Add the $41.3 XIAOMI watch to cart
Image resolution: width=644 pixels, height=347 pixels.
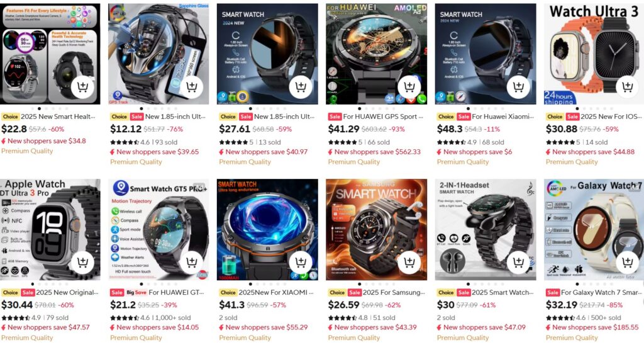click(300, 263)
